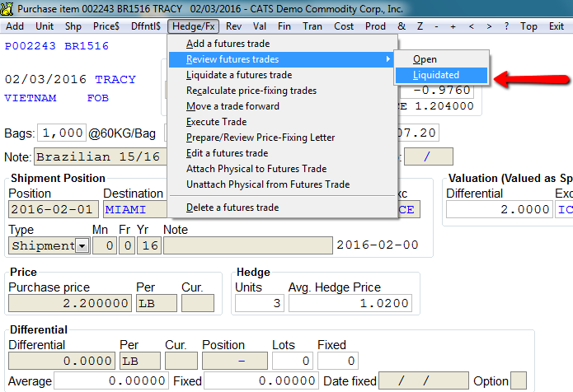Select Prepare/Review Price-Fixing Letter

coord(283,138)
